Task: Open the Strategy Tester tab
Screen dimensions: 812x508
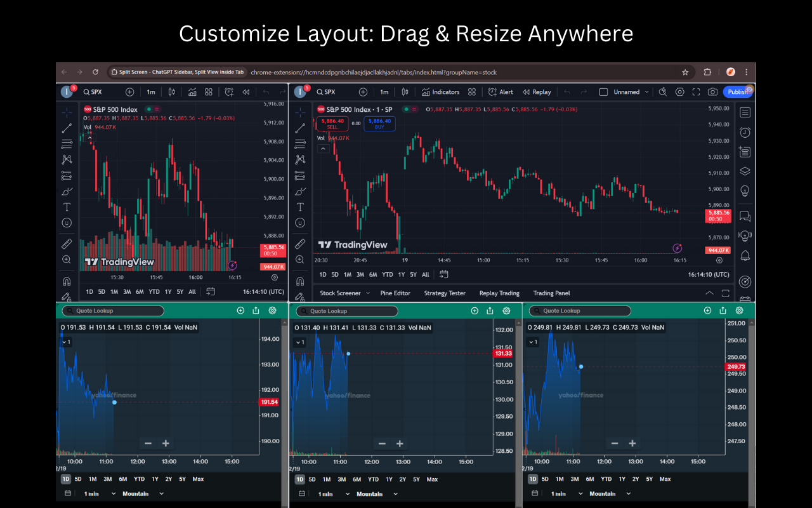Action: coord(445,293)
